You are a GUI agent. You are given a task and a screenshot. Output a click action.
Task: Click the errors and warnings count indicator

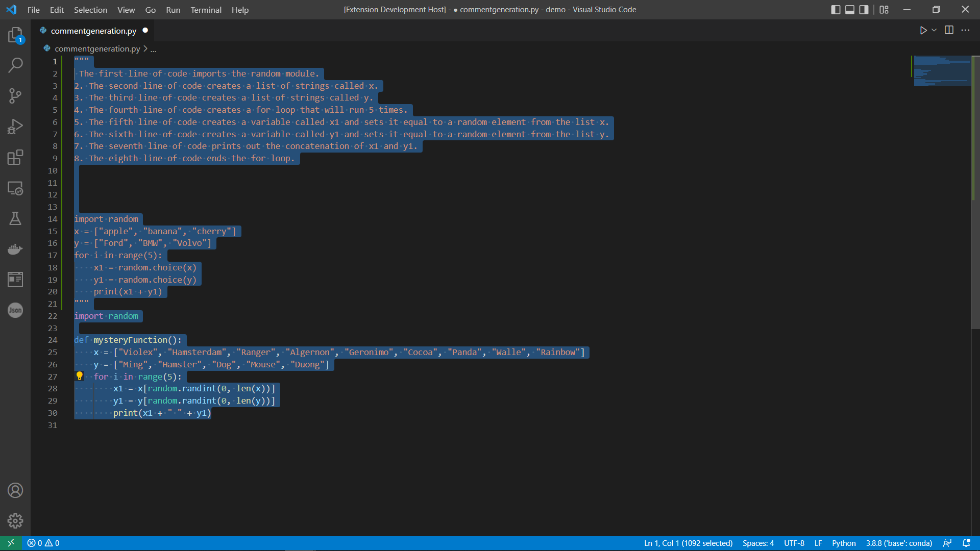[x=43, y=543]
